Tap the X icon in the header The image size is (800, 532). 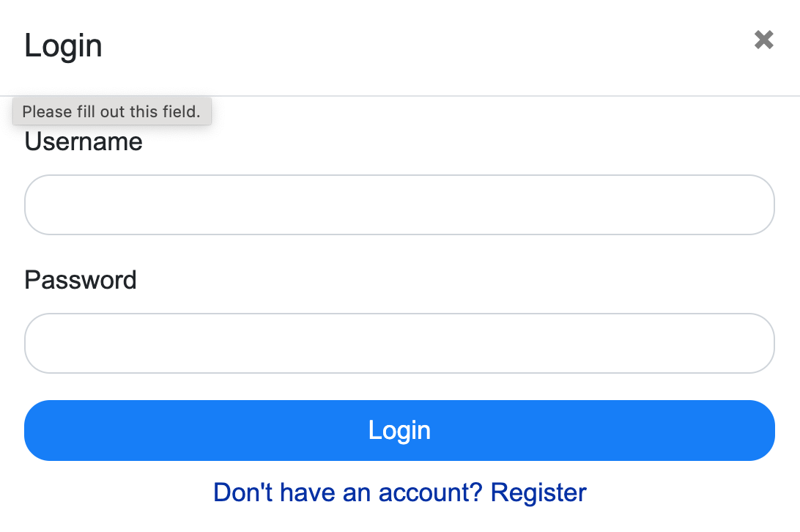point(763,40)
